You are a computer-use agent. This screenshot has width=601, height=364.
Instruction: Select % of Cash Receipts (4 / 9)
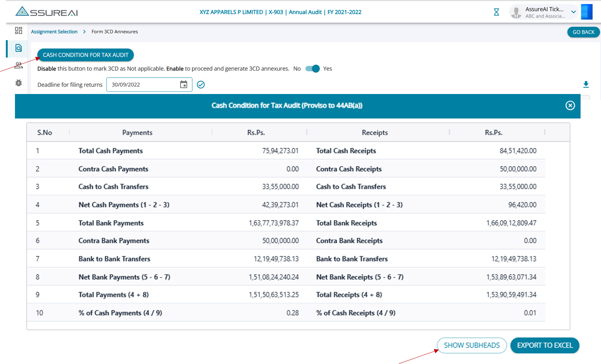click(356, 313)
